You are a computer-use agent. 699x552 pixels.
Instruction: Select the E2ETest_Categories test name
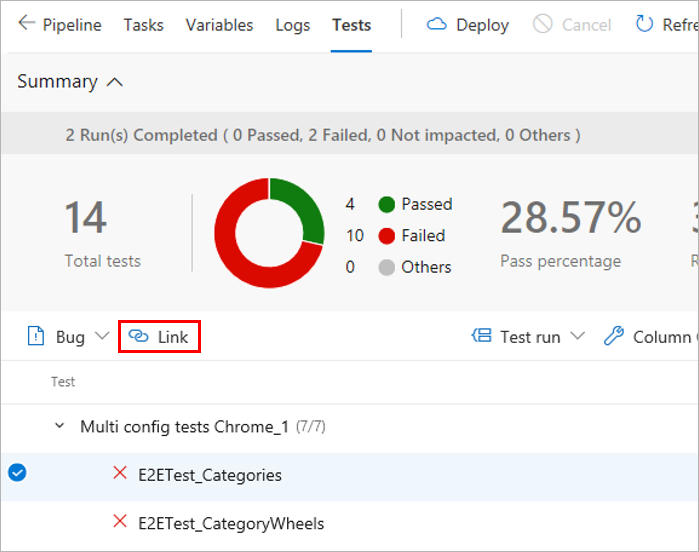click(x=210, y=475)
